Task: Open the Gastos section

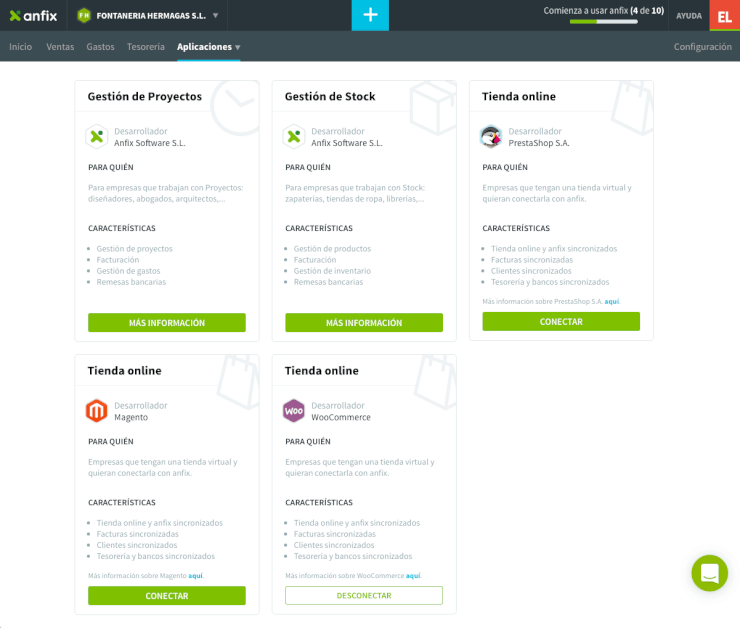Action: click(x=100, y=47)
